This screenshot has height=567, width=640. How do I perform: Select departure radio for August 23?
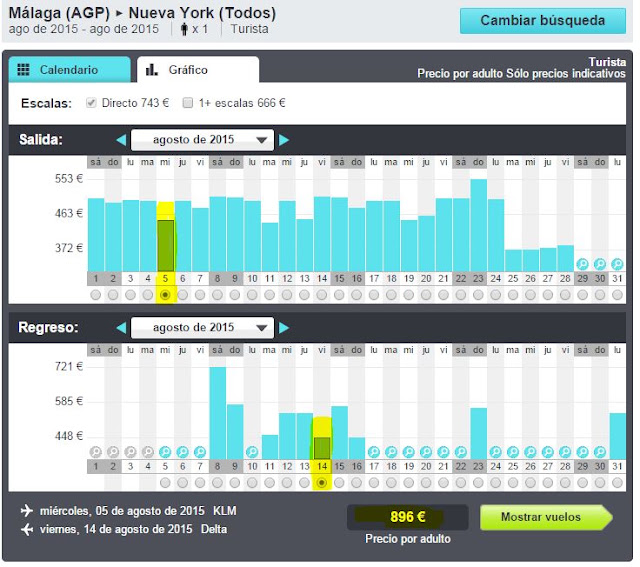click(478, 295)
